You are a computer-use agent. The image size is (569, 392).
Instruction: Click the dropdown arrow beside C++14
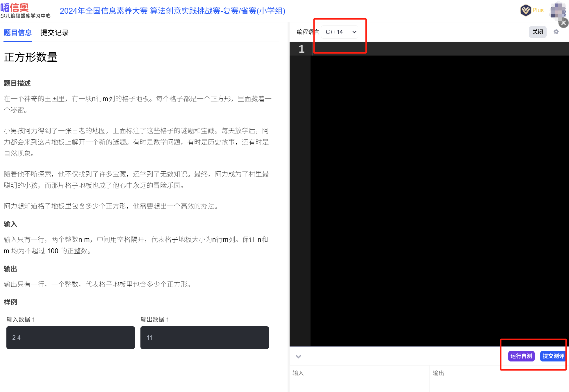click(354, 32)
